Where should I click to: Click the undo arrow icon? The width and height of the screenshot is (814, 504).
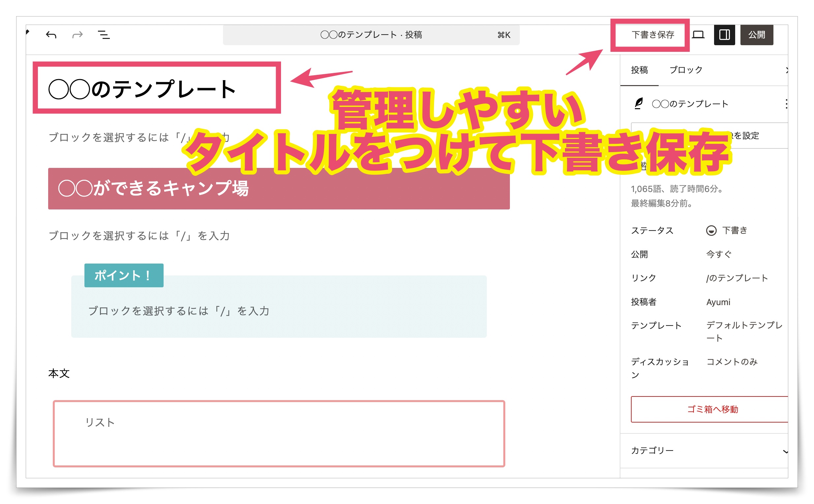pos(51,35)
